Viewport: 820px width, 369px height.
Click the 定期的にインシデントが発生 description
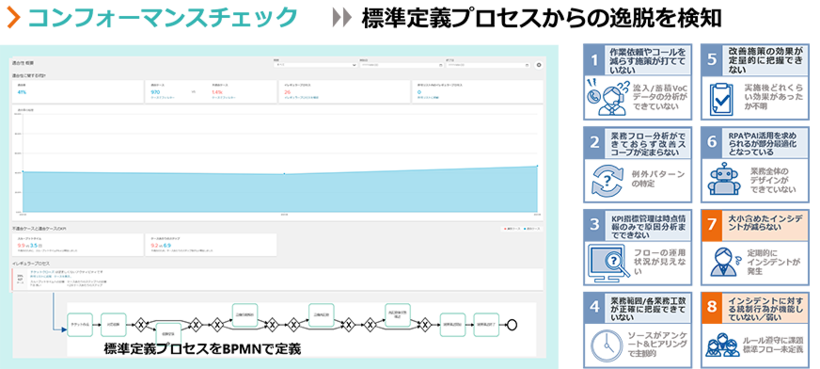(773, 261)
